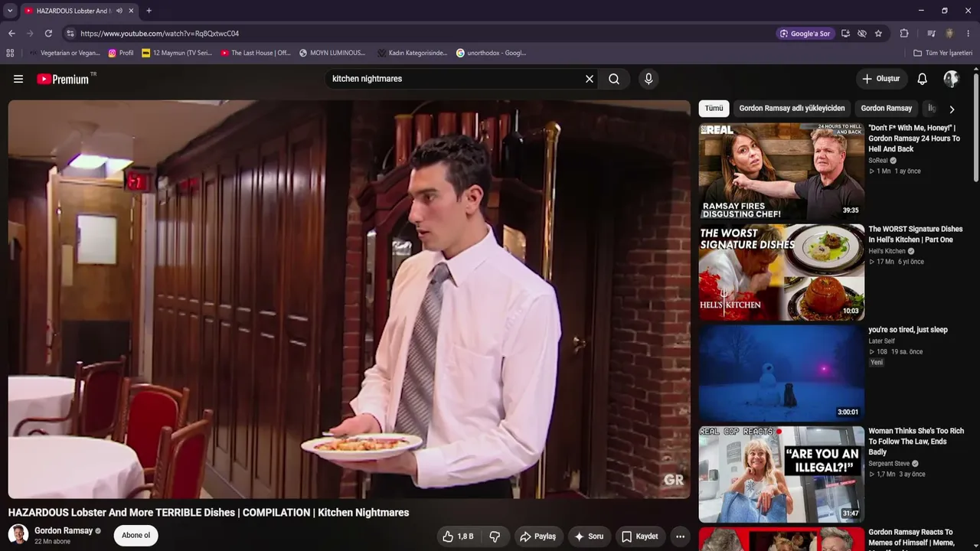
Task: Close the HAZARDOUS Lobster tab
Action: click(131, 11)
